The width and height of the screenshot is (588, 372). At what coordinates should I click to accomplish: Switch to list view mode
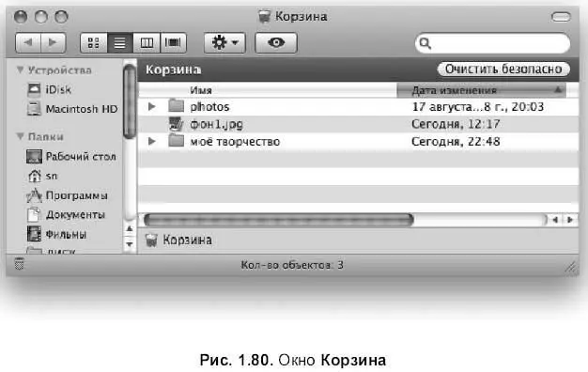click(x=120, y=43)
